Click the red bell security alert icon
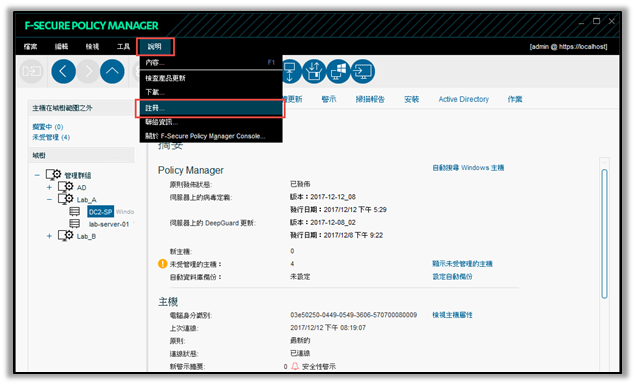The image size is (635, 385). pyautogui.click(x=295, y=366)
